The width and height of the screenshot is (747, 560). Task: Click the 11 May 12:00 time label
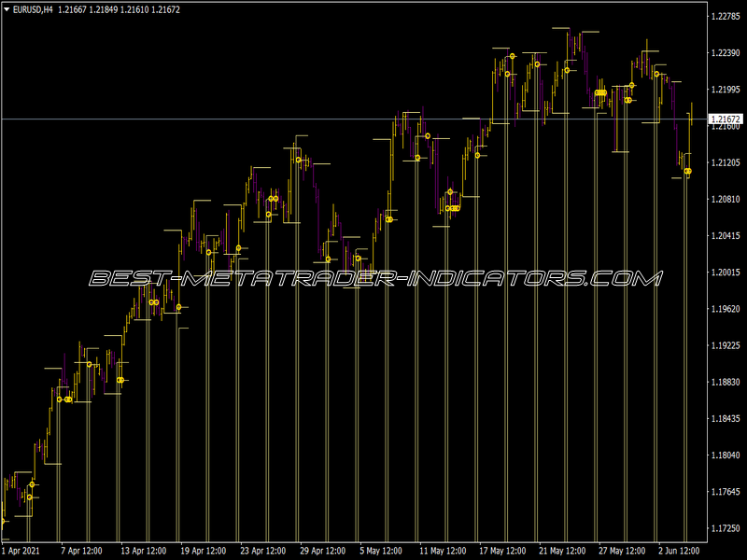(x=443, y=551)
